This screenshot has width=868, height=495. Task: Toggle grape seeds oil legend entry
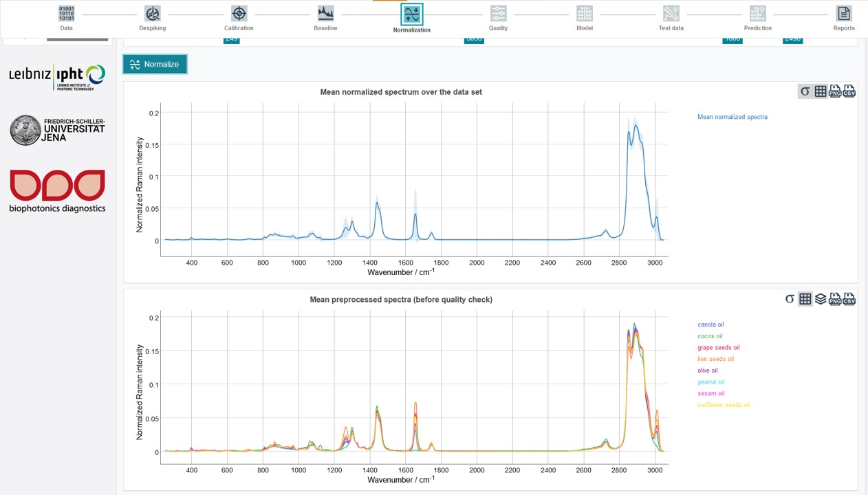click(x=719, y=348)
